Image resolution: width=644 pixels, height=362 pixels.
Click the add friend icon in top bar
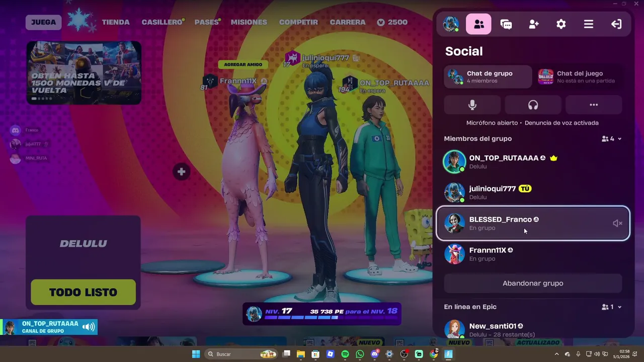534,24
